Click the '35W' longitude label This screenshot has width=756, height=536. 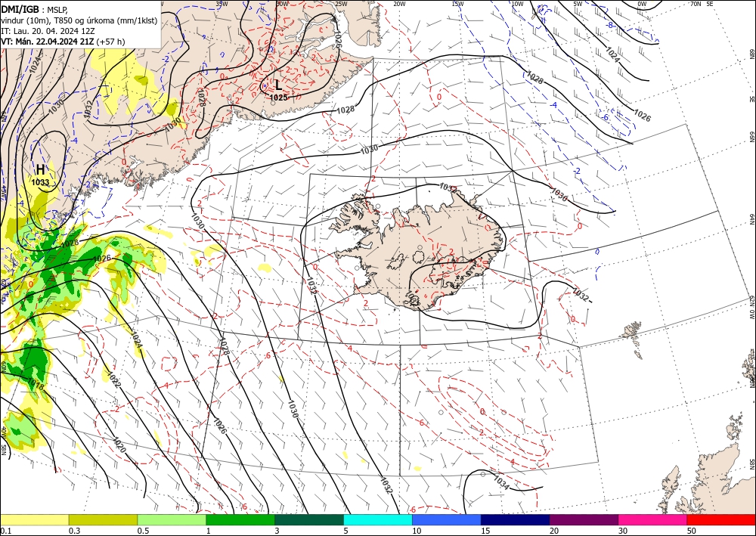(x=222, y=4)
